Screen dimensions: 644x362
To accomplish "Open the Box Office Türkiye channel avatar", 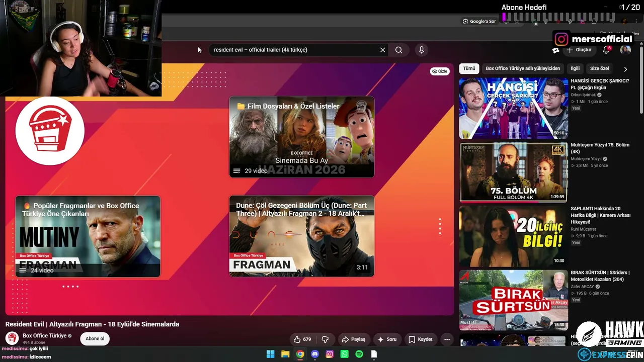I will [12, 338].
